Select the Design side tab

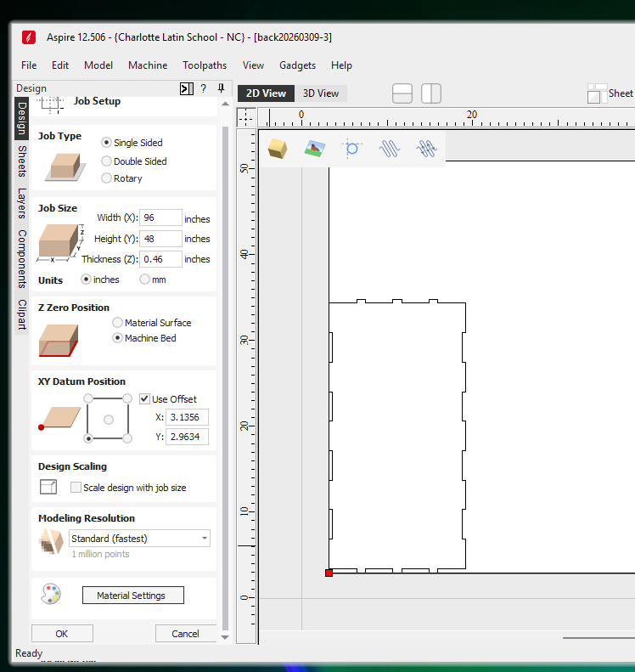pyautogui.click(x=22, y=118)
